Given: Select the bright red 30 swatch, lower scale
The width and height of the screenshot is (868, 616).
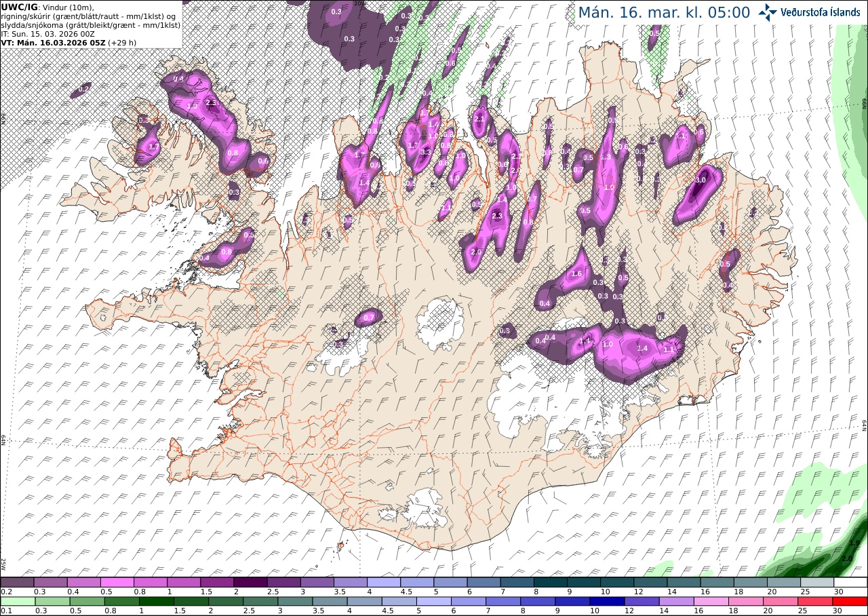Looking at the screenshot, I should pos(850,601).
